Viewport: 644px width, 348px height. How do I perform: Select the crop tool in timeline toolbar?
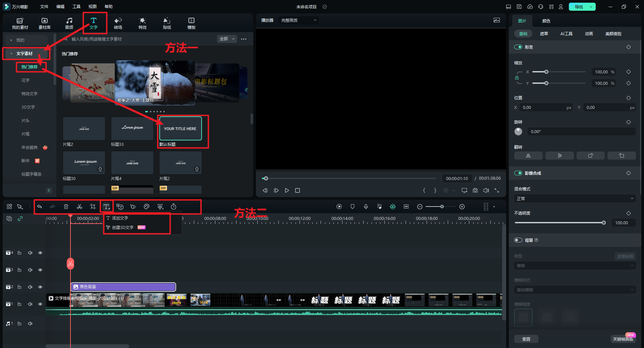(93, 207)
